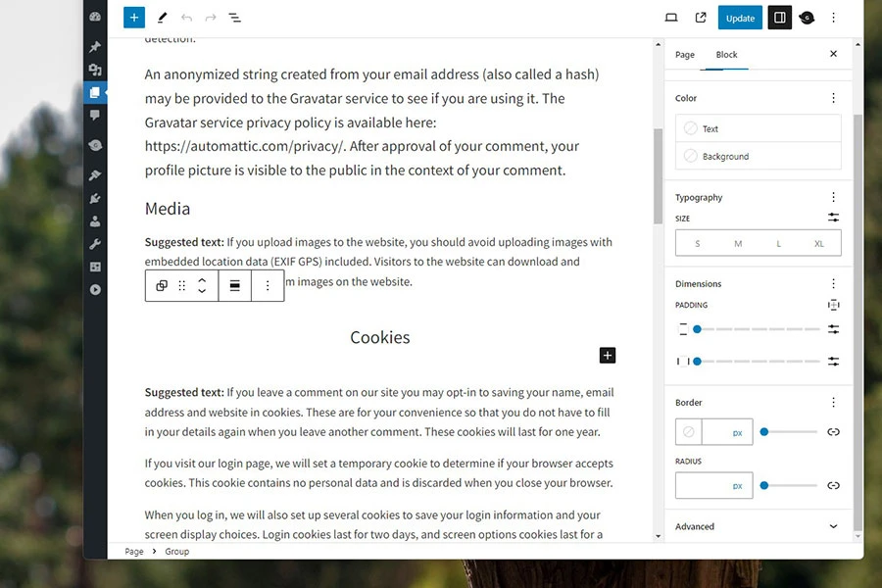
Task: Select the editing Tools pencil icon
Action: pos(162,17)
